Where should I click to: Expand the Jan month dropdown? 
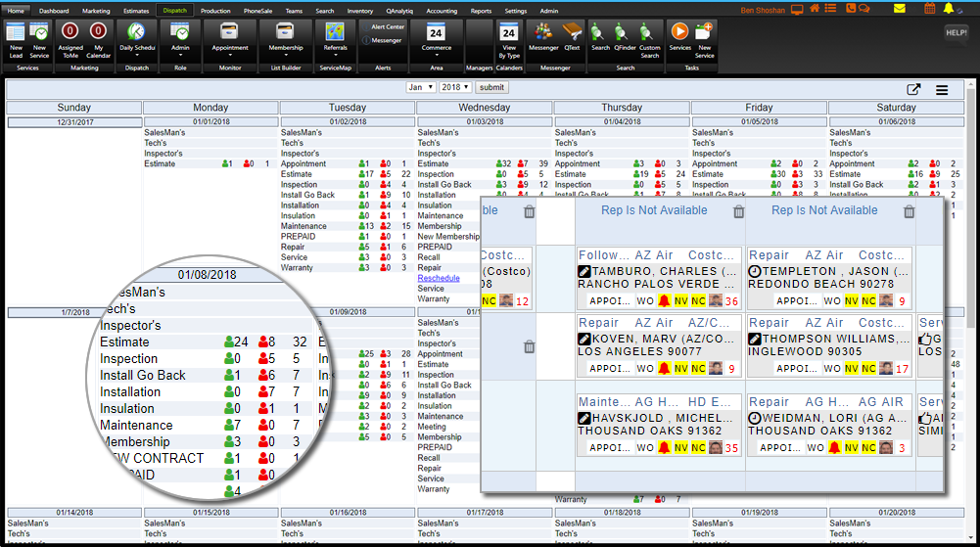pos(421,87)
